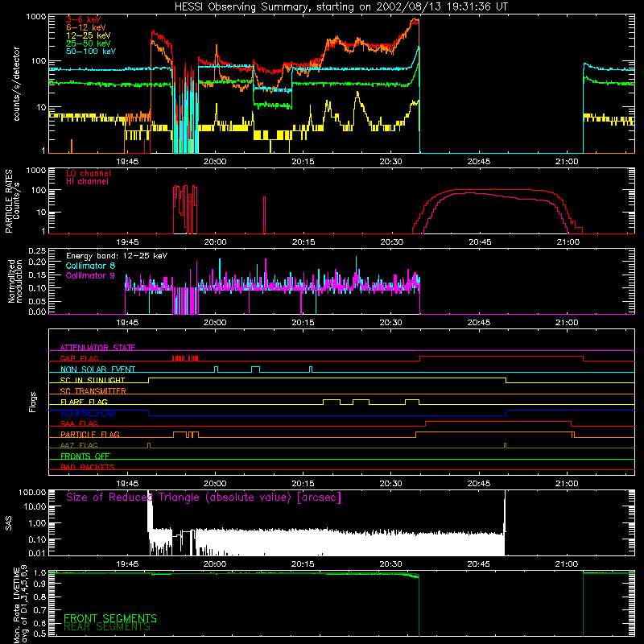Image resolution: width=644 pixels, height=644 pixels.
Task: Select the red 3-6 keV legend label
Action: (x=84, y=19)
